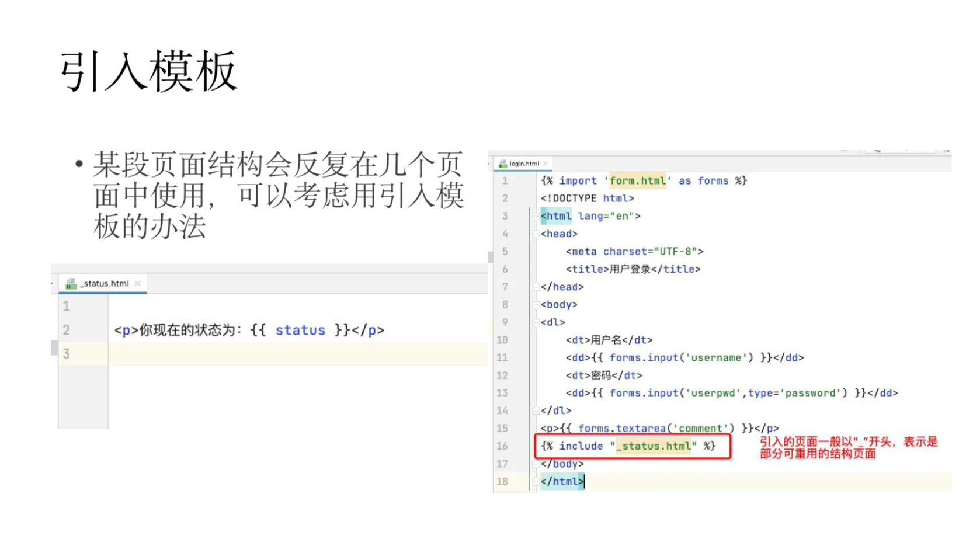The width and height of the screenshot is (980, 546).
Task: Click the 'as forms' keyword on line 1
Action: (x=704, y=181)
